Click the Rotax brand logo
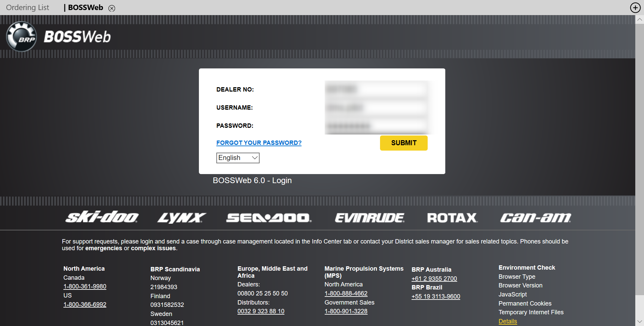Viewport: 644px width, 326px height. [x=452, y=218]
